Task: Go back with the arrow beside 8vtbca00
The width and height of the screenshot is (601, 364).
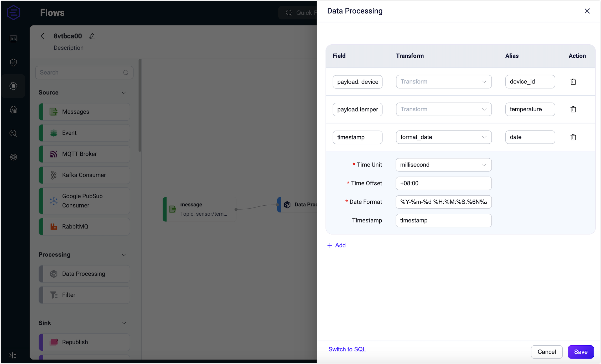Action: pos(43,36)
